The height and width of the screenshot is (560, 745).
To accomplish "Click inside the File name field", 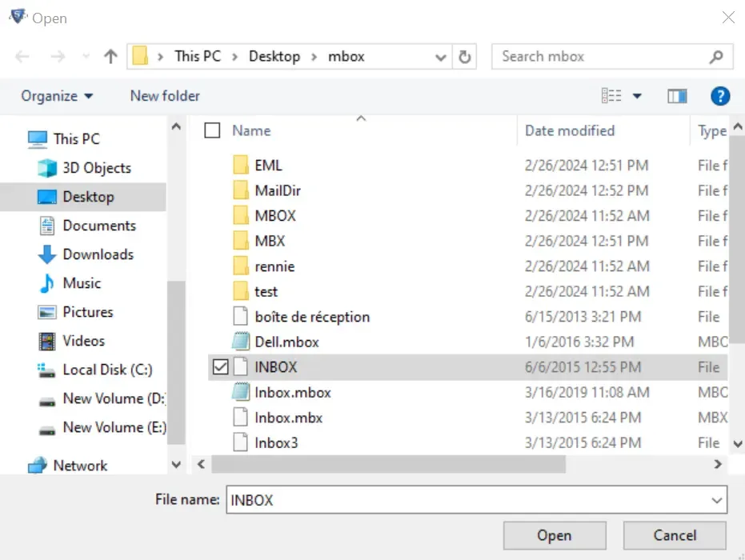I will [x=400, y=500].
